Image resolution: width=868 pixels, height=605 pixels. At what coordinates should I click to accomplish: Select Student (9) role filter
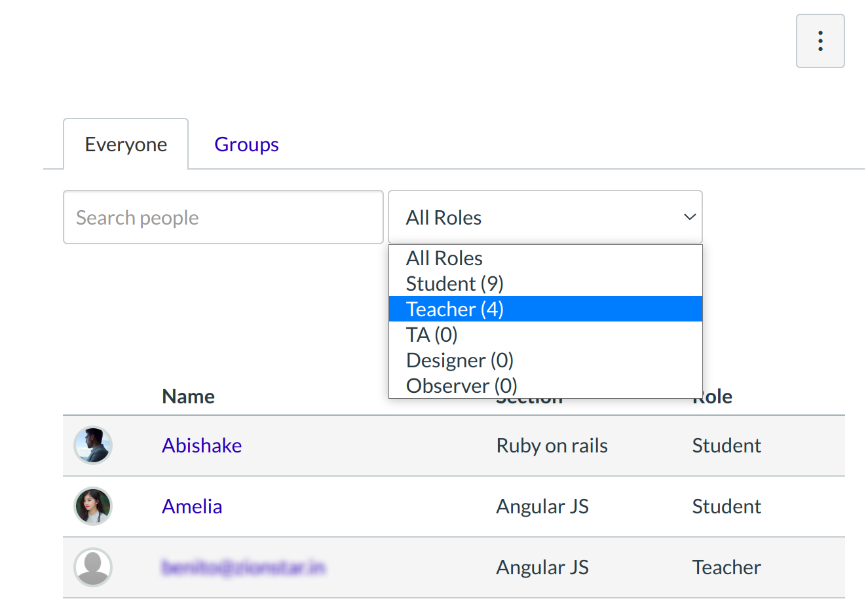(455, 284)
